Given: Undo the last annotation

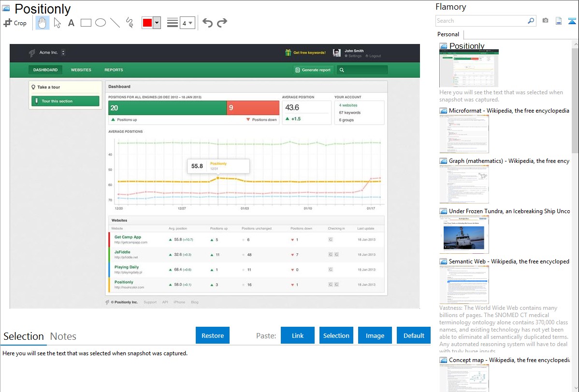Looking at the screenshot, I should (207, 23).
